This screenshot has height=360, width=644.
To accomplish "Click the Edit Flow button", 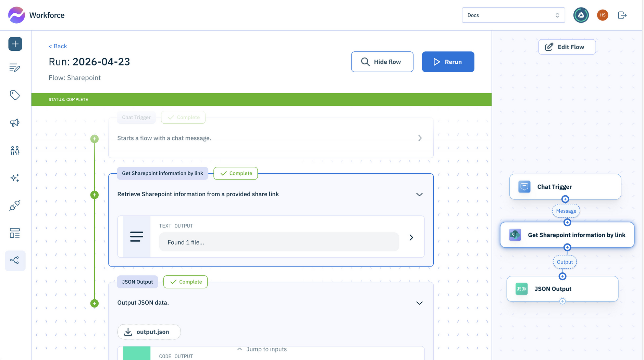I will (x=567, y=47).
